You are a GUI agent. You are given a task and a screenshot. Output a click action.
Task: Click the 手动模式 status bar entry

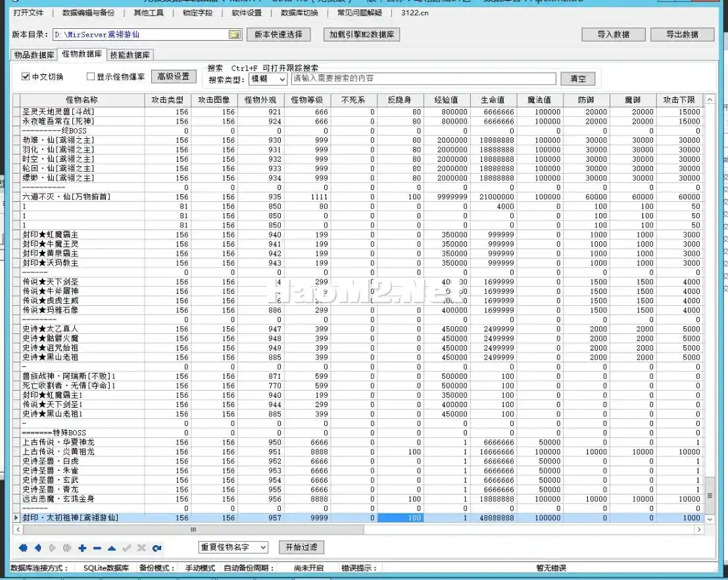200,568
